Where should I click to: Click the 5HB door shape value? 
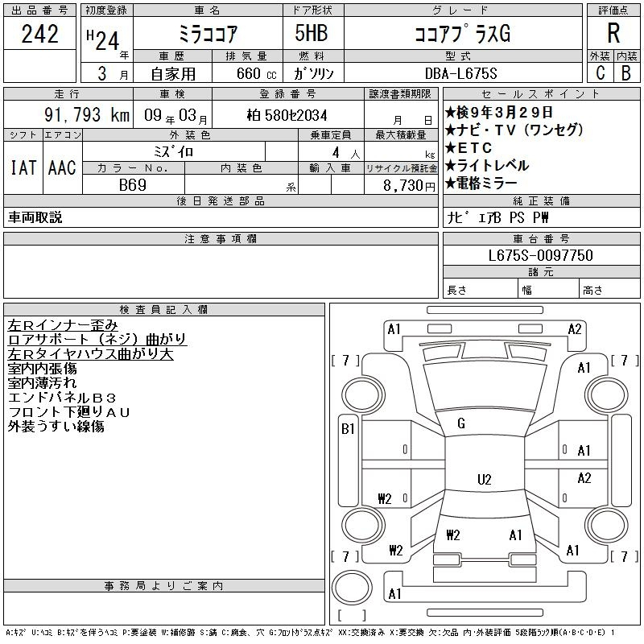(312, 33)
